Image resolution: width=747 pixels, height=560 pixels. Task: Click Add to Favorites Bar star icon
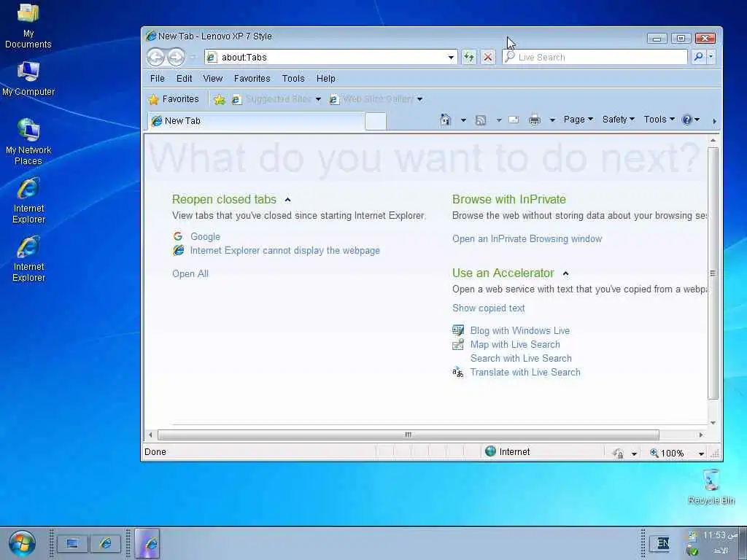(220, 99)
